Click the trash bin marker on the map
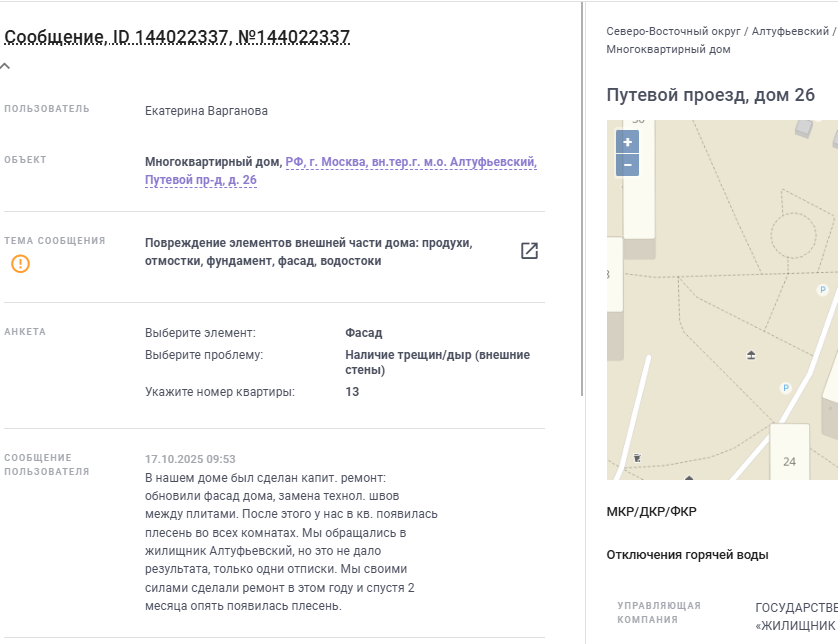This screenshot has height=644, width=838. pyautogui.click(x=637, y=458)
